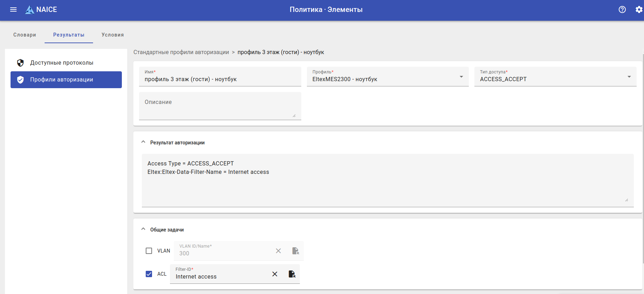644x294 pixels.
Task: Go to Стандартные профили авторизации breadcrumb
Action: pos(181,52)
